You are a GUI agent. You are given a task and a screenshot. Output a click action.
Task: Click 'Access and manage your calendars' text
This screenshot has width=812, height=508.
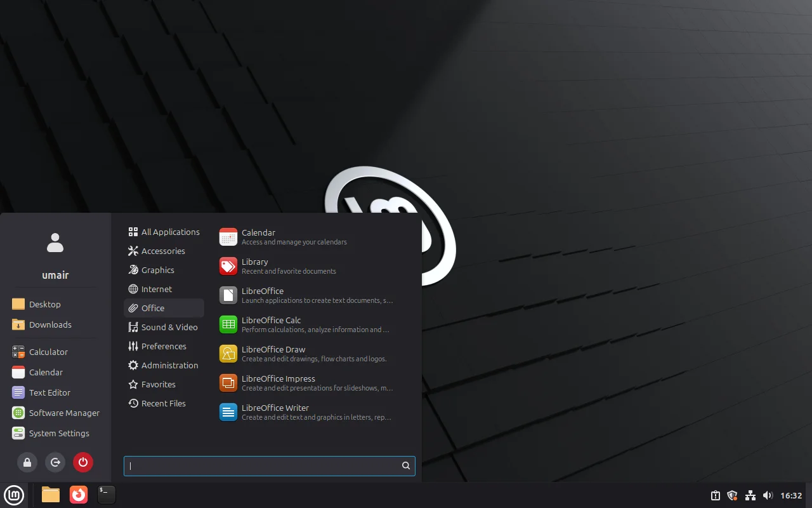[x=294, y=242]
